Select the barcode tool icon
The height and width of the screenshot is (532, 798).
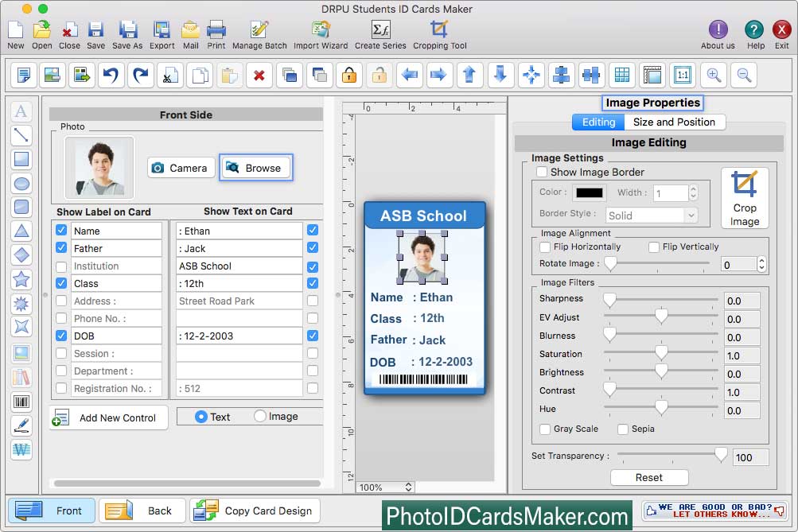point(21,402)
